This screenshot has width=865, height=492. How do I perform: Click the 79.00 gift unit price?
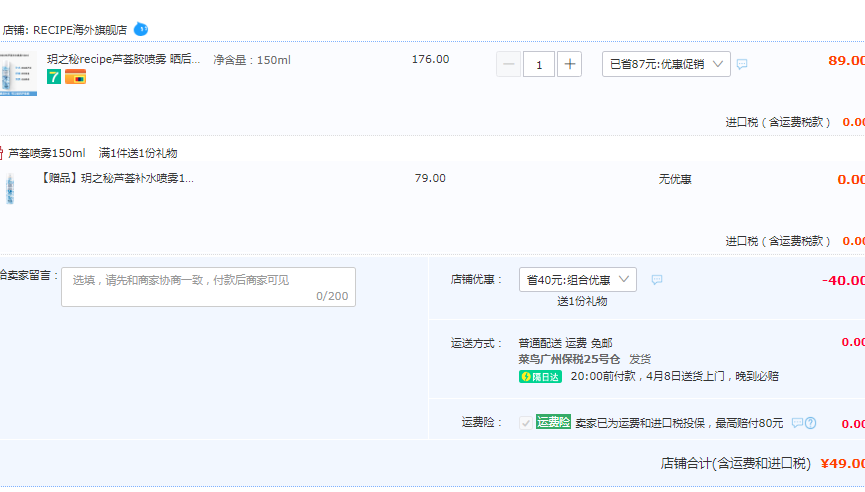[x=430, y=178]
